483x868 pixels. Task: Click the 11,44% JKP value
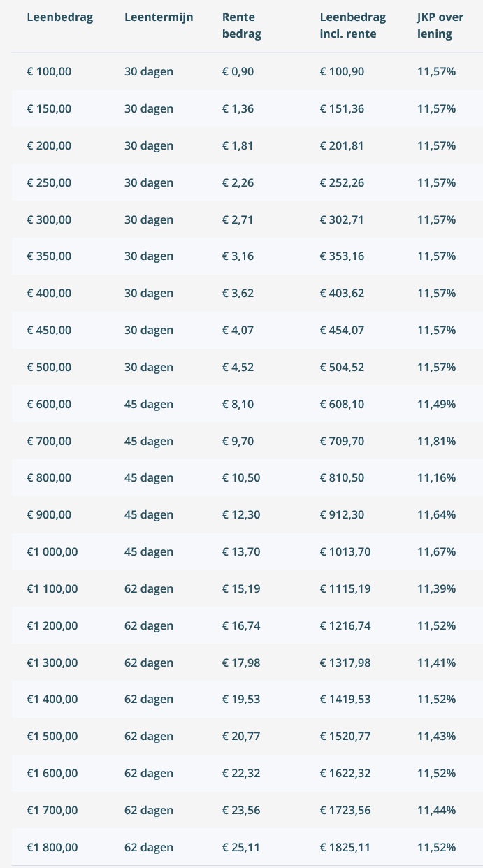tap(436, 811)
